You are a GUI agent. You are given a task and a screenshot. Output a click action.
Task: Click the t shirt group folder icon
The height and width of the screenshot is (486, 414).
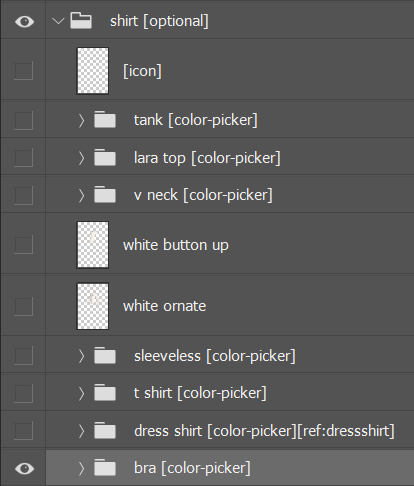(x=105, y=393)
